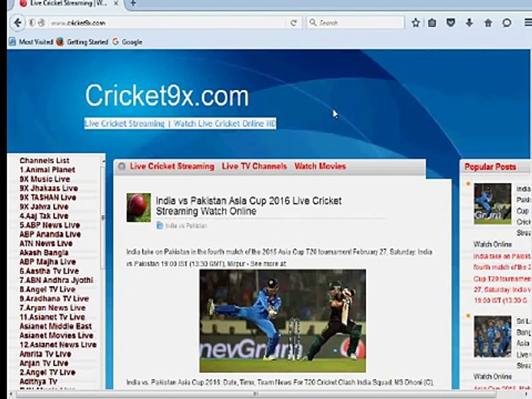Close the Live Cricket Streaming tab
The width and height of the screenshot is (532, 399).
116,3
